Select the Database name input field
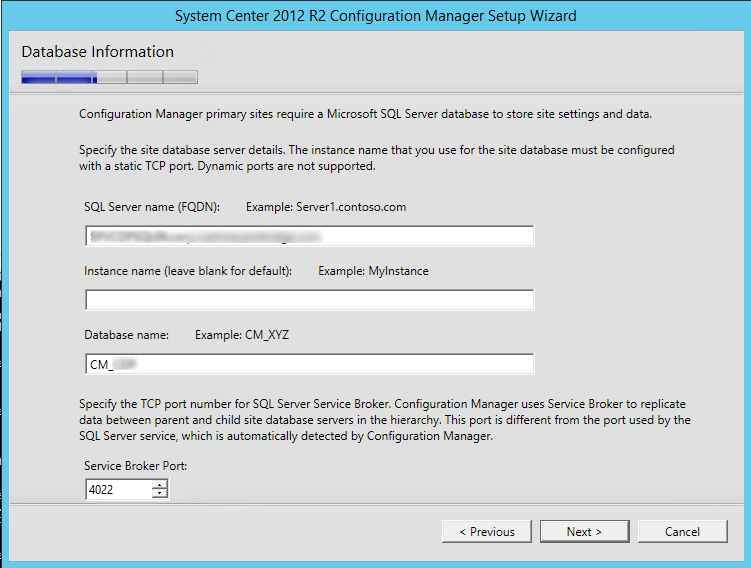Image resolution: width=751 pixels, height=568 pixels. tap(309, 364)
